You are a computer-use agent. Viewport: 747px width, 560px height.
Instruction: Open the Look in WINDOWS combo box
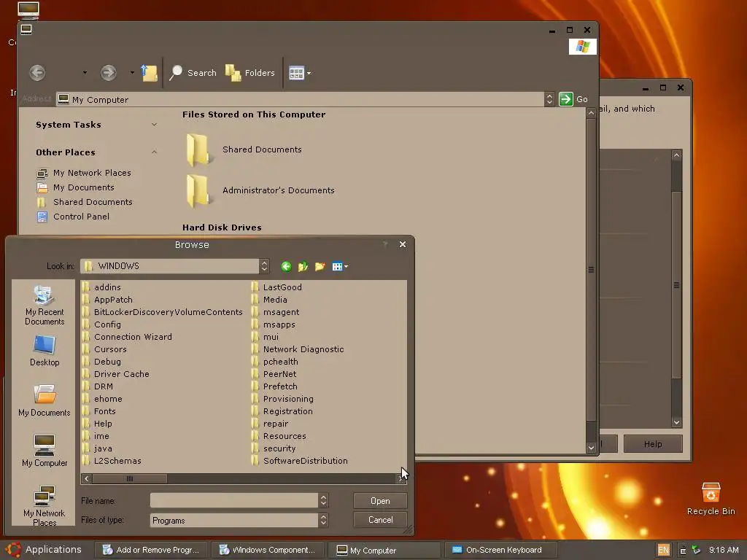[x=175, y=266]
